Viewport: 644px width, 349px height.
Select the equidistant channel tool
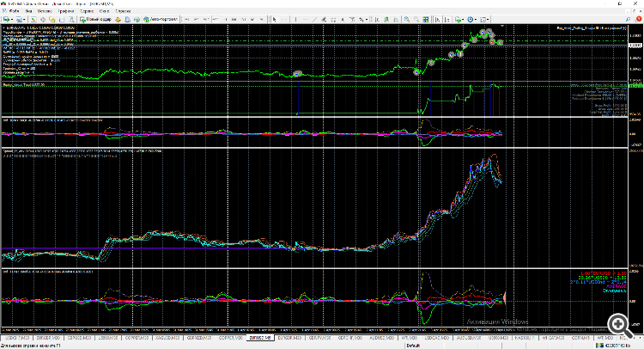[x=324, y=19]
